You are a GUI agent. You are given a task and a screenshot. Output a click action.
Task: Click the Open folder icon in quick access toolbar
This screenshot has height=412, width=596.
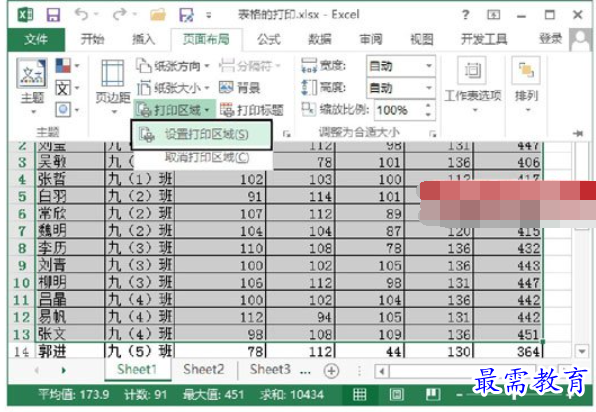click(x=158, y=15)
